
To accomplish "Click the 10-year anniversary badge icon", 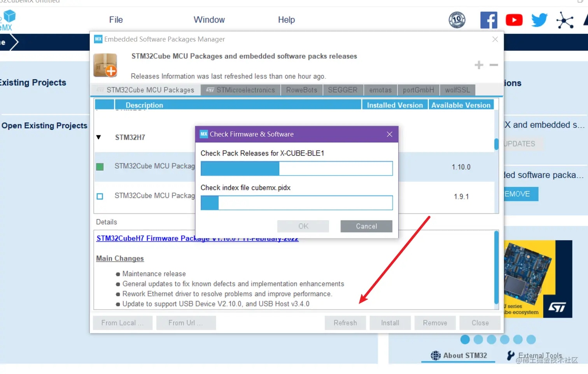I will coord(457,20).
